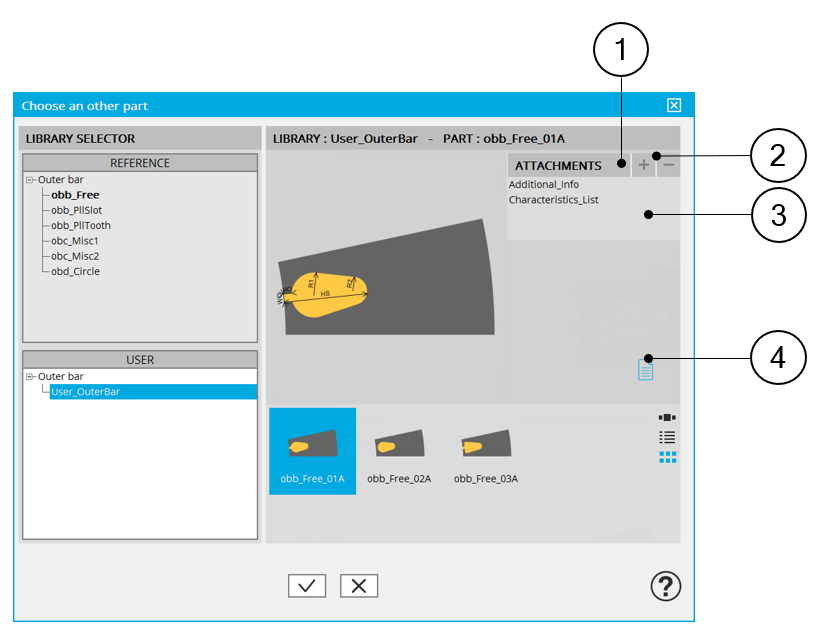Select obd_Circle library
Viewport: 820px width, 640px height.
75,271
